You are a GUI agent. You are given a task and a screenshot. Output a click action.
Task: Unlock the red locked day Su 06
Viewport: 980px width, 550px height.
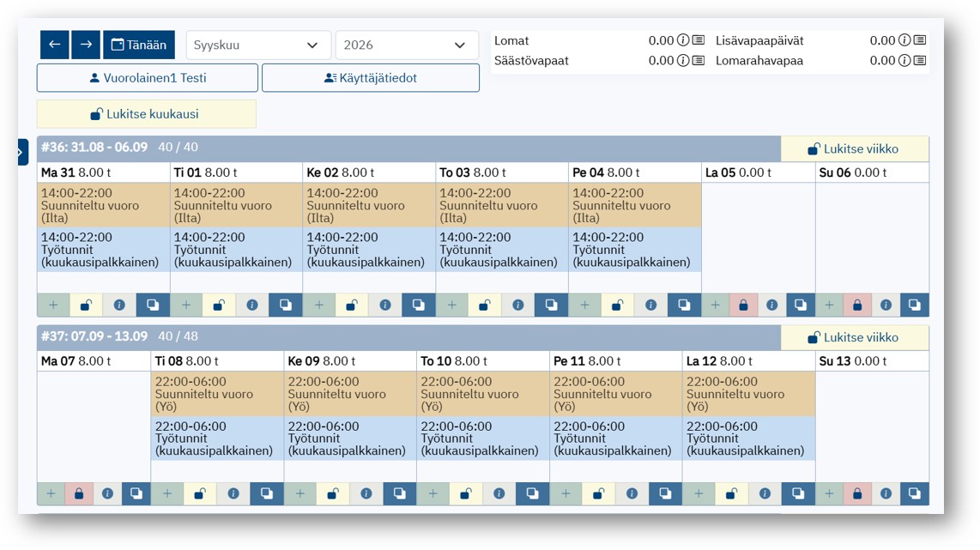coord(857,305)
